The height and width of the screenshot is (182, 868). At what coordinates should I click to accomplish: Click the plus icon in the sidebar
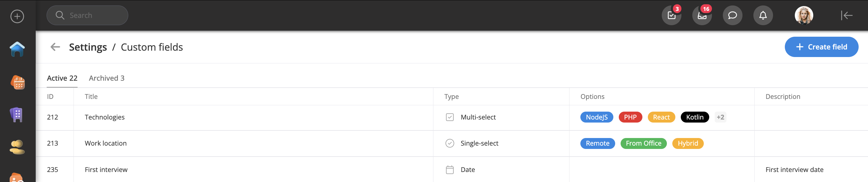point(17,16)
